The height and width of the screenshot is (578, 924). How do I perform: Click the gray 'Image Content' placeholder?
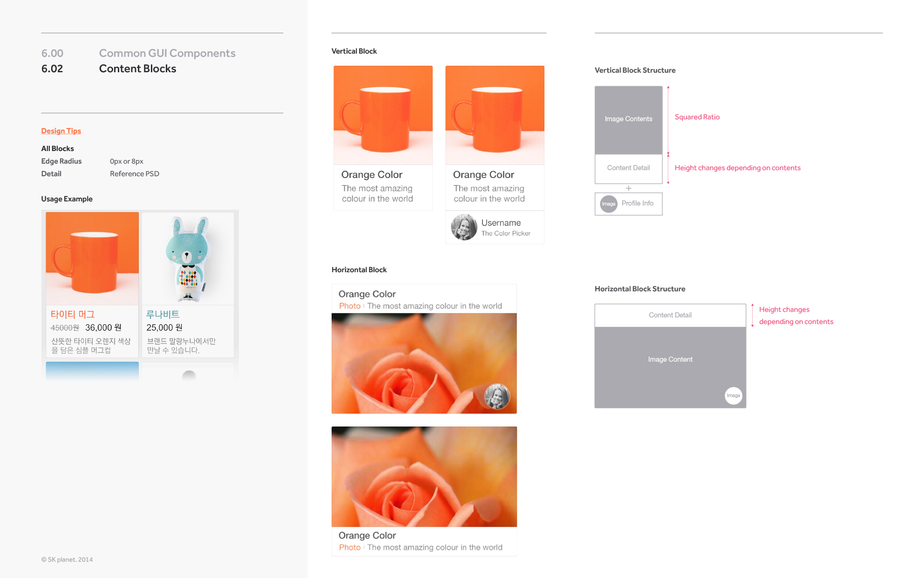tap(670, 367)
